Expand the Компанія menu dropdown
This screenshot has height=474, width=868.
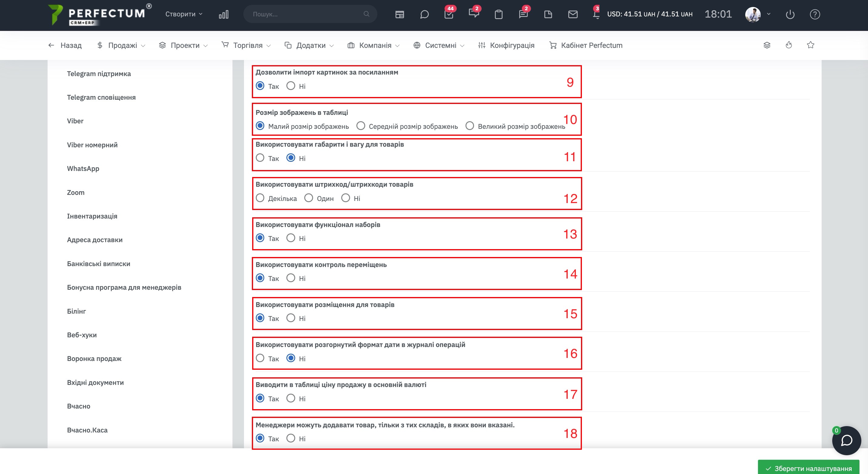(x=373, y=45)
